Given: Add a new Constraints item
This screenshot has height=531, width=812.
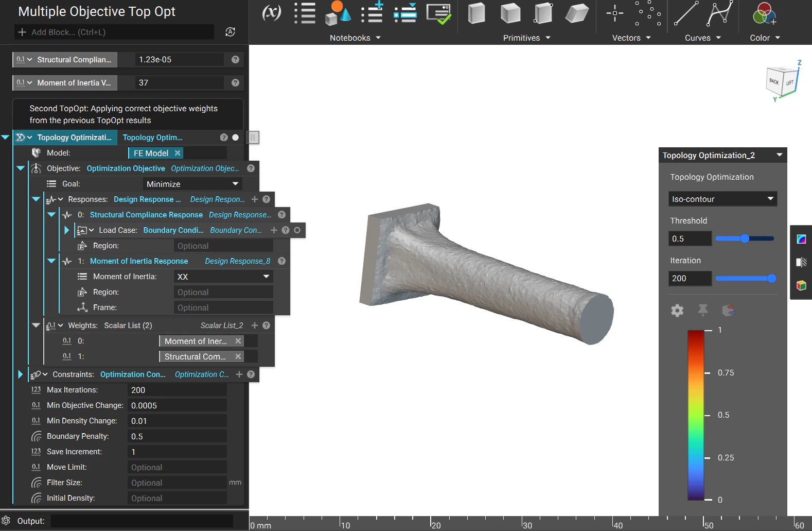Looking at the screenshot, I should tap(239, 374).
